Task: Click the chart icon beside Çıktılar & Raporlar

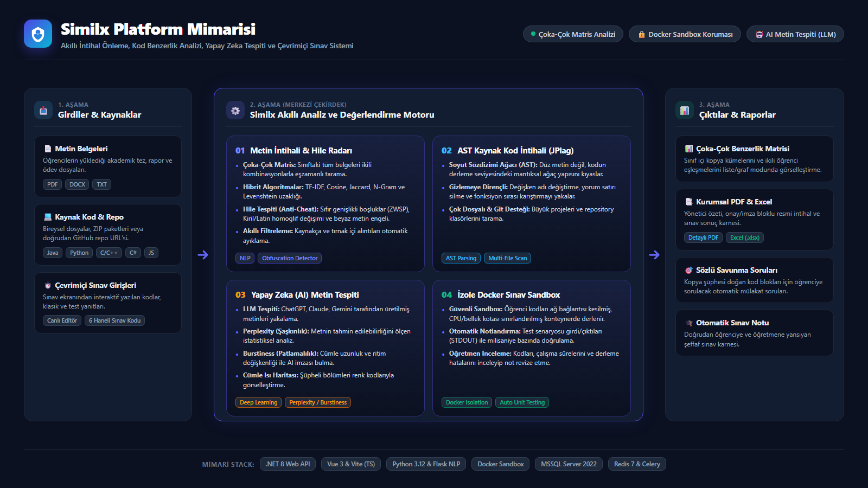Action: tap(685, 110)
